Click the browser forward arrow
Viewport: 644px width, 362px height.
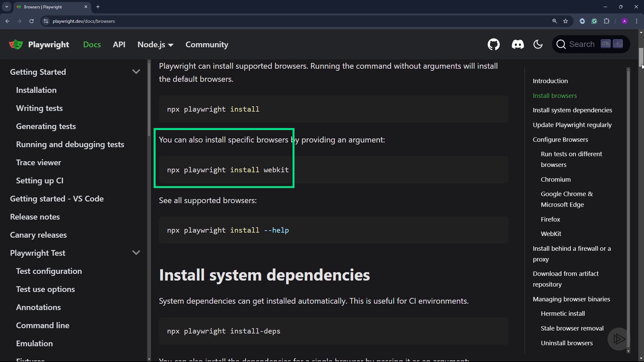[19, 21]
